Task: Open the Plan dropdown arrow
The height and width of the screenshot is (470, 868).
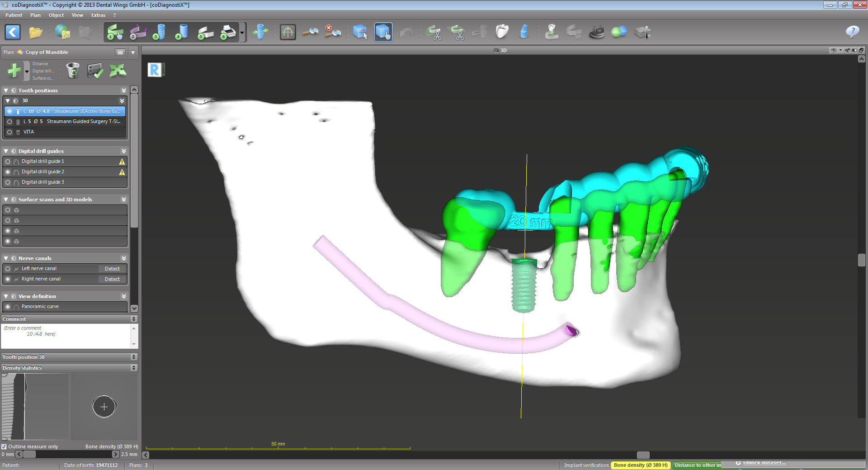Action: [133, 52]
